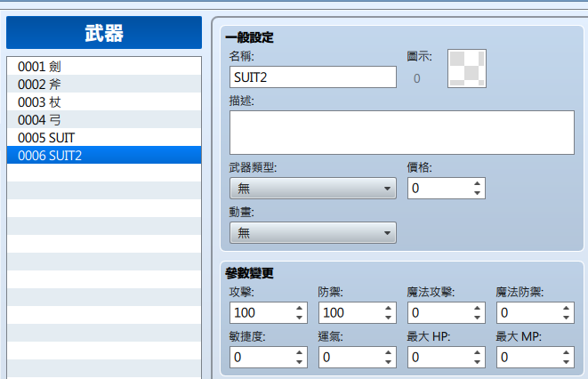This screenshot has width=588, height=379.
Task: Decrease 魔法防禦 with down arrow
Action: 566,318
